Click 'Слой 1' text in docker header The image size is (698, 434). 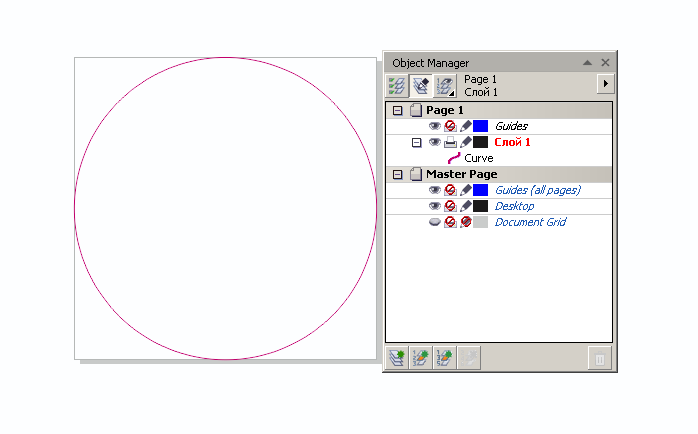point(481,92)
